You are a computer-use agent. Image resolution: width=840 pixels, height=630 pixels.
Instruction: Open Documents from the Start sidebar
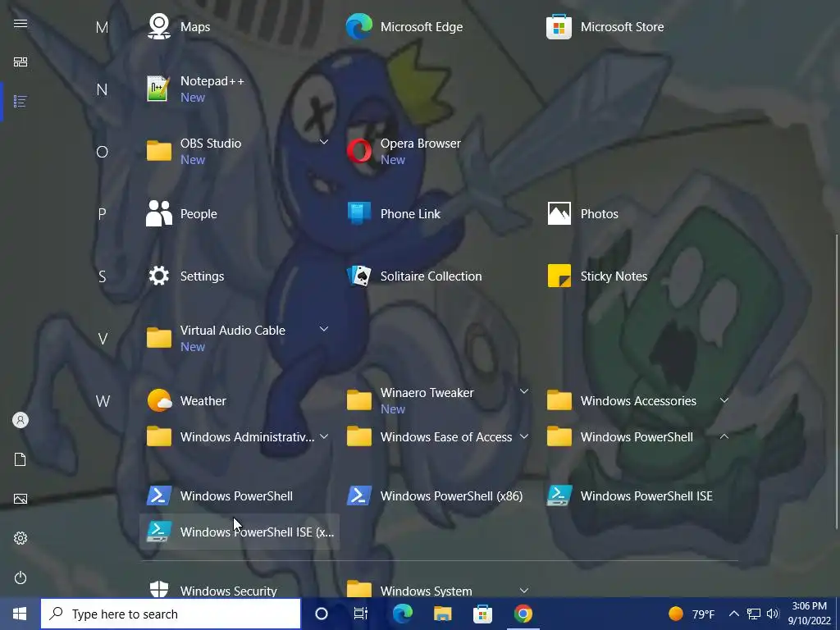[x=21, y=459]
